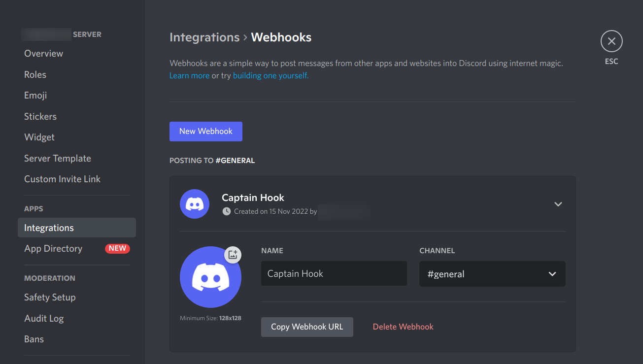Screen dimensions: 643x364
Task: Delete the Captain Hook webhook
Action: pos(403,327)
